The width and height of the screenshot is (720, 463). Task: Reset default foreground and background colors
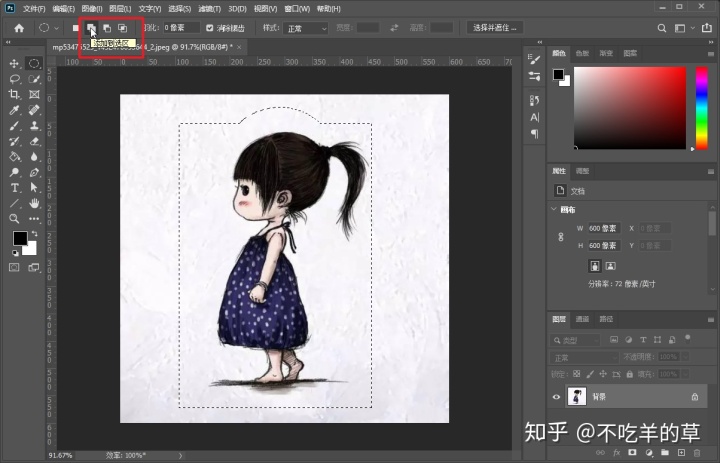15,253
